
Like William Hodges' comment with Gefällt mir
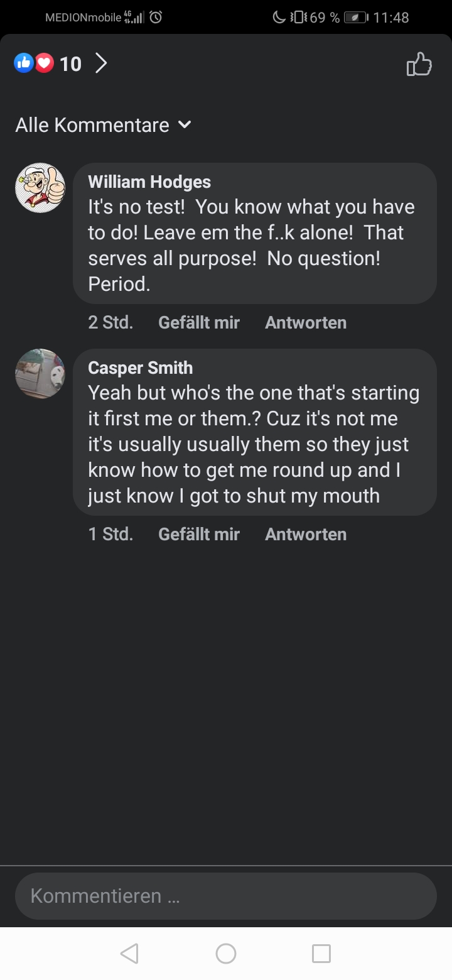click(x=199, y=323)
